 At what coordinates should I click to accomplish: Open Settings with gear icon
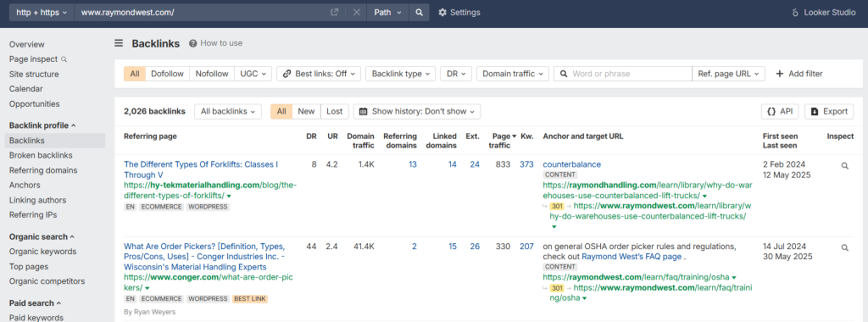pos(459,12)
